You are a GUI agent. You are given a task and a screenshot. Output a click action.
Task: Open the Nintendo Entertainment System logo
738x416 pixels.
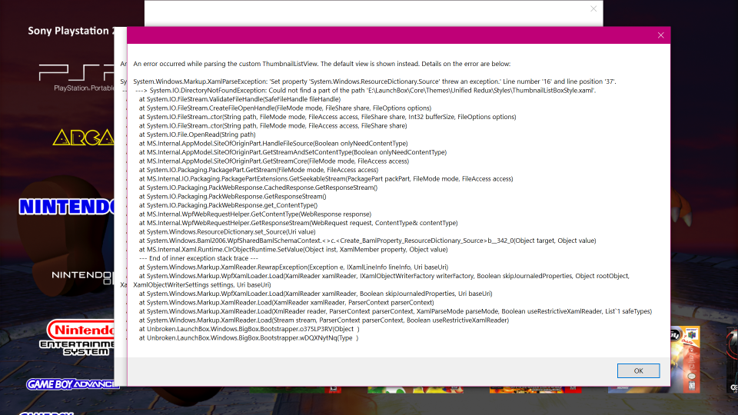pyautogui.click(x=77, y=337)
